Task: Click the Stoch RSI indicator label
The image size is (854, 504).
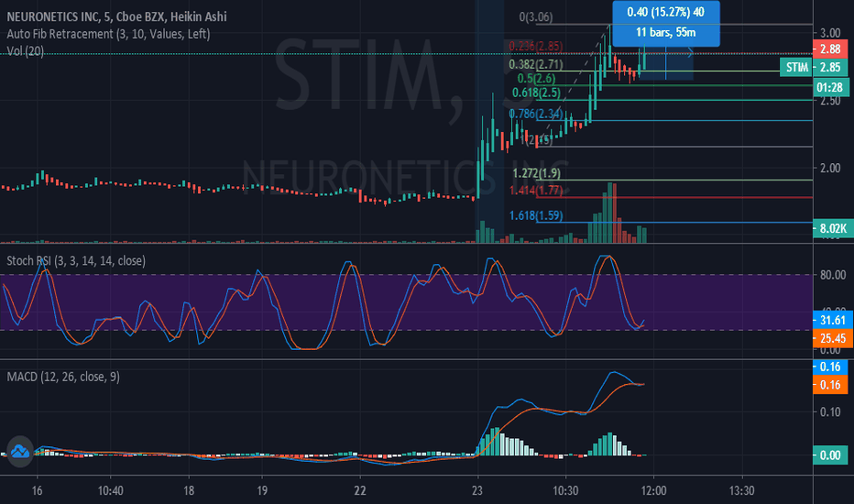Action: [76, 261]
